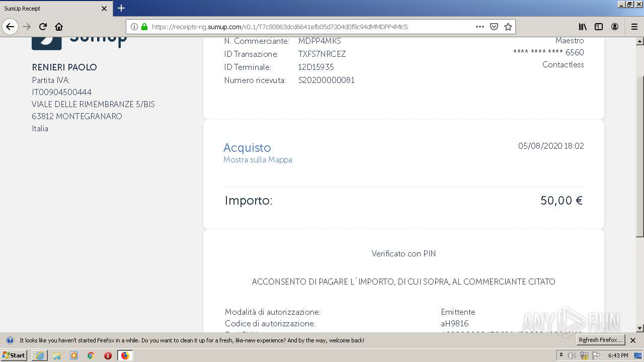Launch Chrome from the taskbar
The height and width of the screenshot is (362, 644).
point(91,355)
